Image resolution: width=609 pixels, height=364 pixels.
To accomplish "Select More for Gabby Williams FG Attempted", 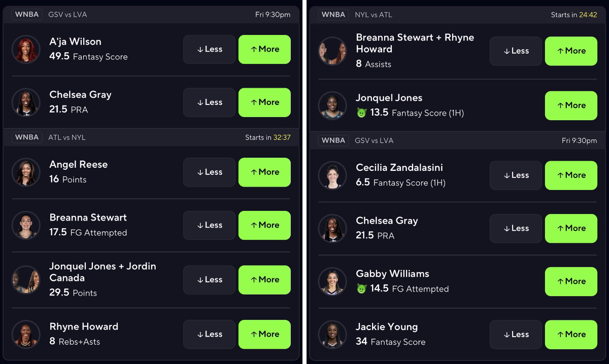I will pos(571,281).
